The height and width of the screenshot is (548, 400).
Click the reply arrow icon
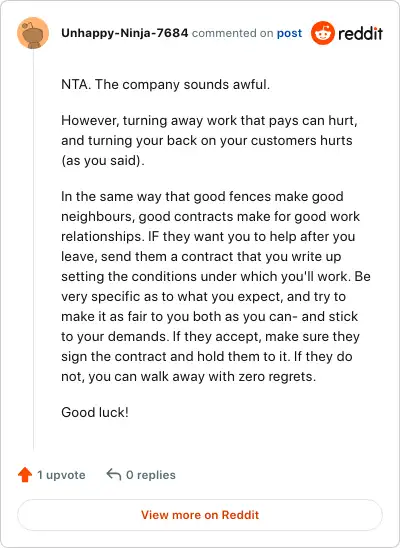114,475
